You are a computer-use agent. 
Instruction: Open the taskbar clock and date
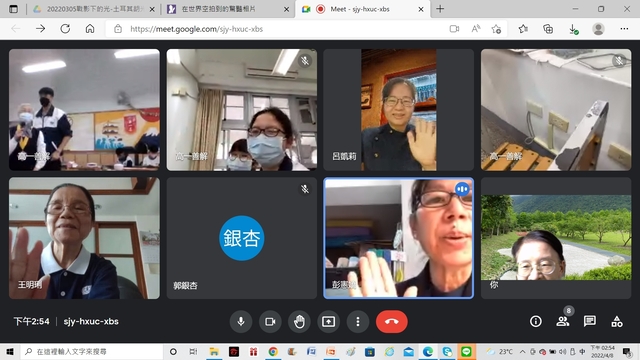pyautogui.click(x=603, y=351)
